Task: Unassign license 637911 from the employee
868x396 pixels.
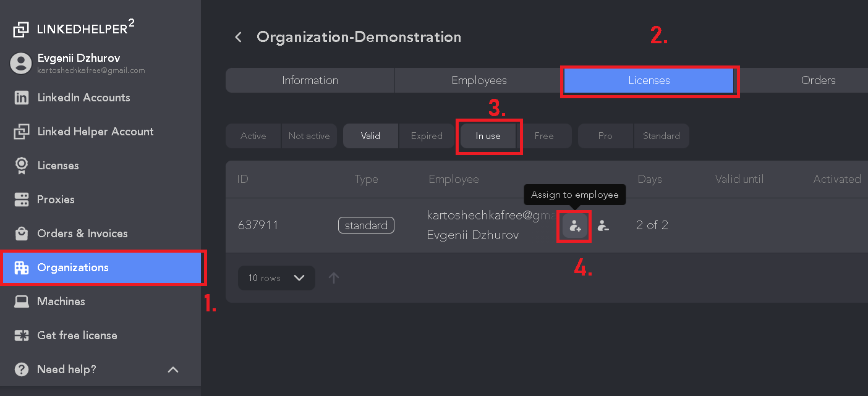Action: (603, 226)
